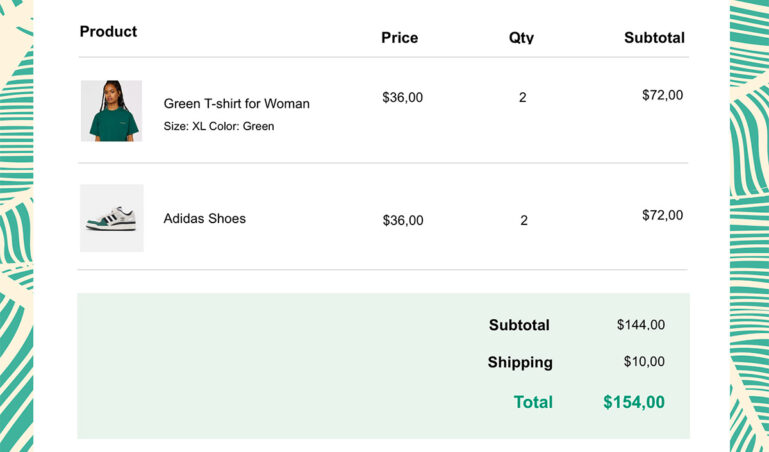The height and width of the screenshot is (452, 769).
Task: Click the $144,00 order subtotal amount
Action: (x=640, y=325)
